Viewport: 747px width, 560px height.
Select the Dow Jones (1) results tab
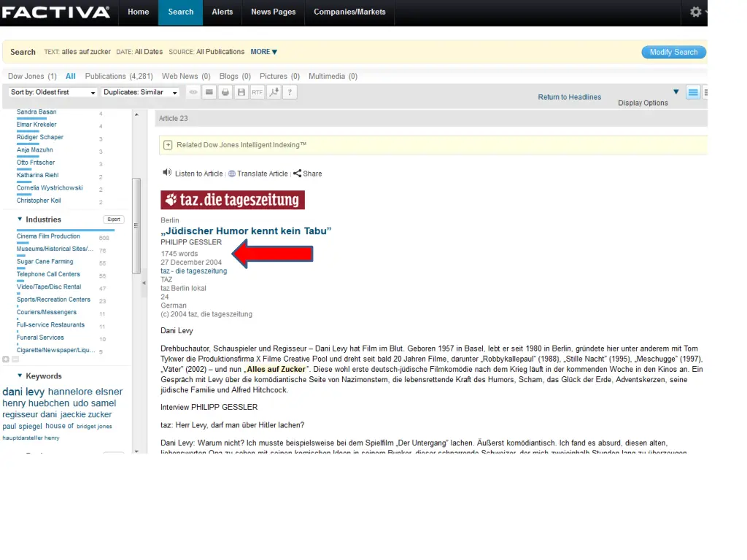(x=32, y=76)
